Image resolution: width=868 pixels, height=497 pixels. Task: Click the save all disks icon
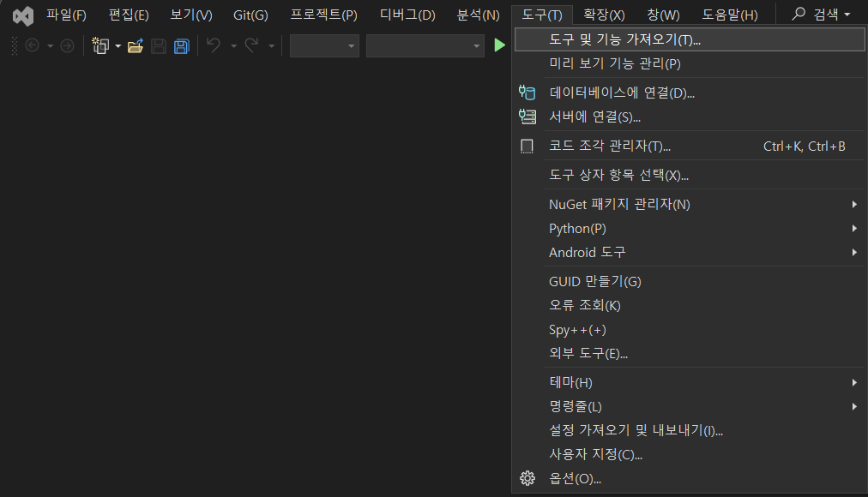click(x=182, y=46)
